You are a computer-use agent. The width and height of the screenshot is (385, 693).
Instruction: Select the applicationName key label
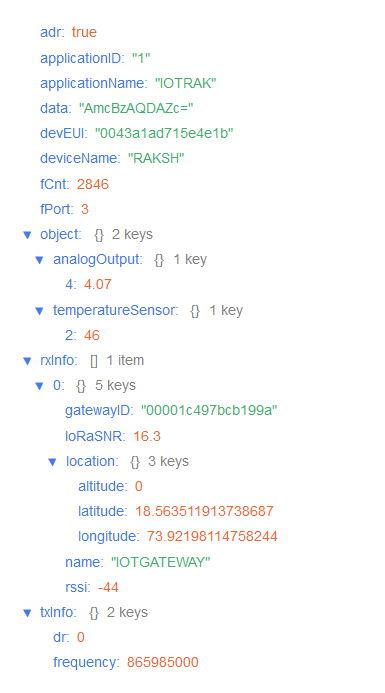(94, 83)
